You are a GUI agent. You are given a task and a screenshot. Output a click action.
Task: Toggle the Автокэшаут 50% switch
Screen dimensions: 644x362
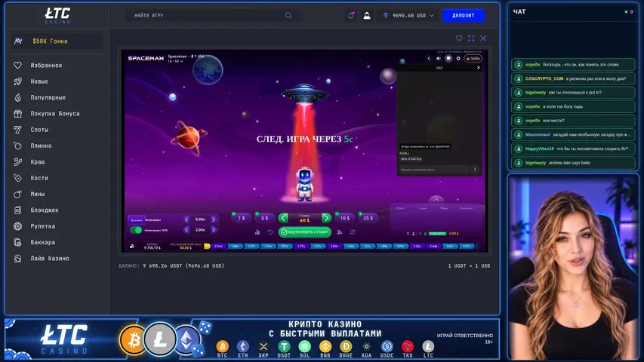(136, 230)
